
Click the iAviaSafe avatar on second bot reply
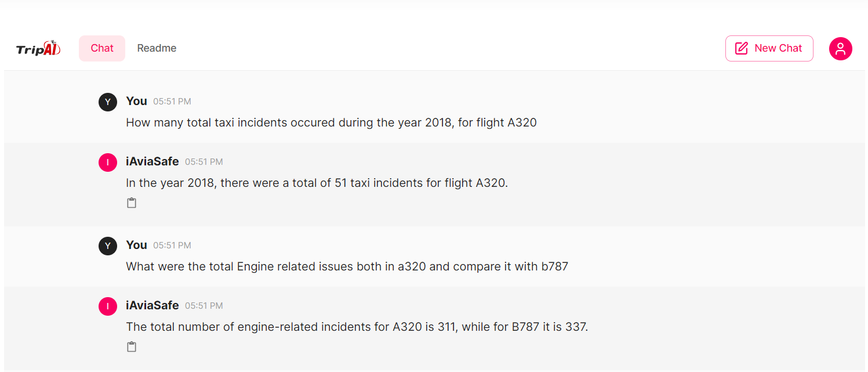click(x=108, y=306)
